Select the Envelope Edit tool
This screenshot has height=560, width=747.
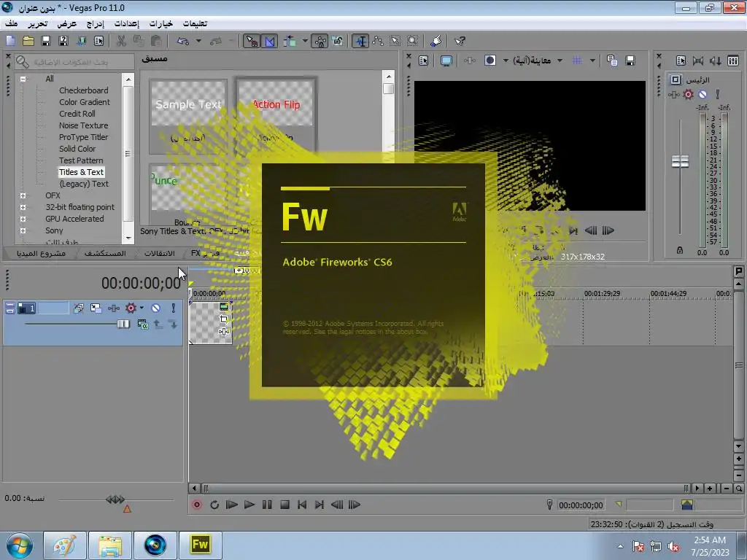(x=379, y=42)
